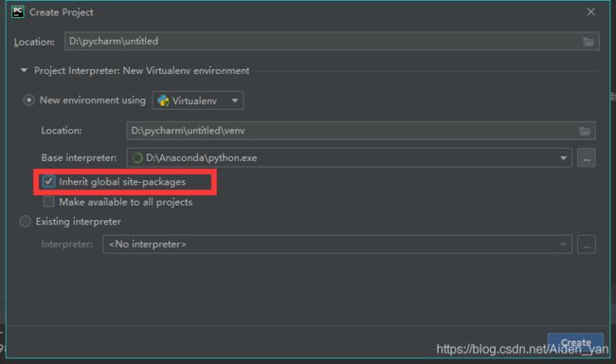Screen dimensions: 616x364
Task: Click the Create button
Action: pyautogui.click(x=575, y=342)
